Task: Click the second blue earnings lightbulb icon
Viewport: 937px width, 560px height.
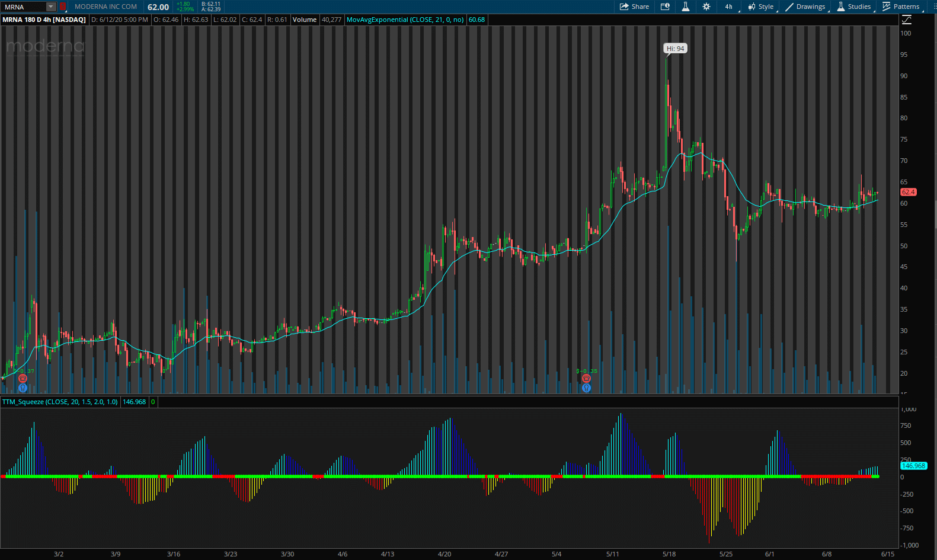Action: [586, 388]
